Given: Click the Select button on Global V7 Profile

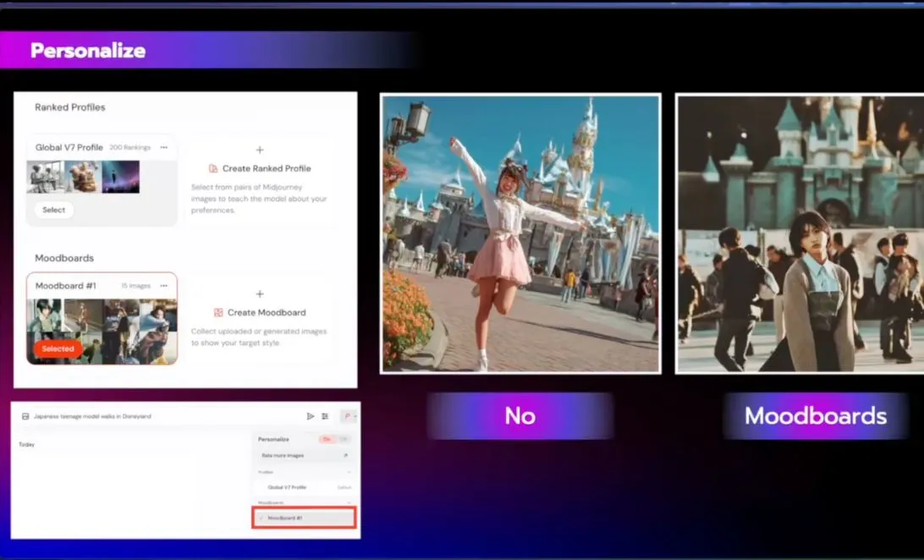Looking at the screenshot, I should pos(53,210).
